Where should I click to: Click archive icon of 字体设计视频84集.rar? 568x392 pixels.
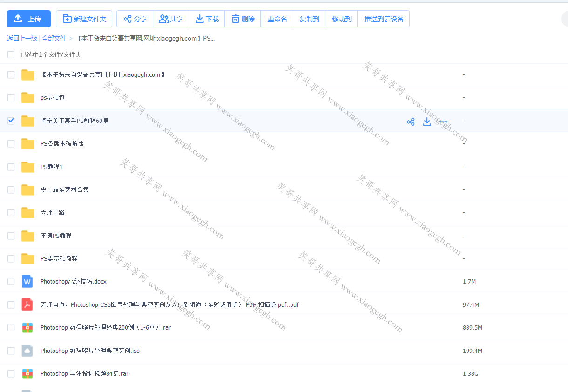pos(27,373)
